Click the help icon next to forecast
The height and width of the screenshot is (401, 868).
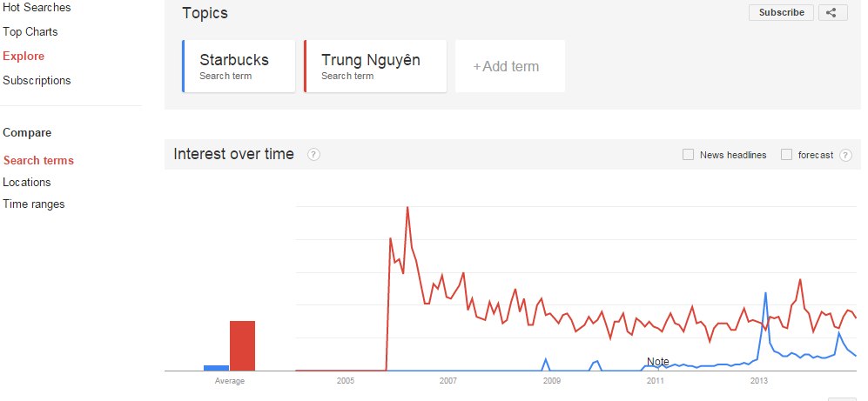coord(844,155)
